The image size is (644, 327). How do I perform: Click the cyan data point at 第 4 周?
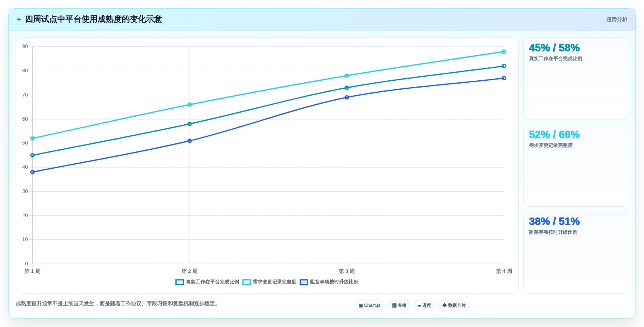(504, 52)
